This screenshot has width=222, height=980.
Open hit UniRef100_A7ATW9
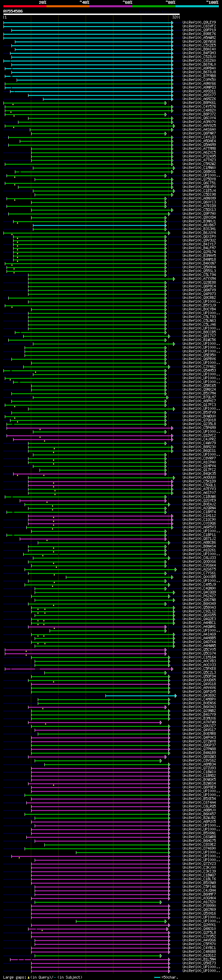click(199, 722)
